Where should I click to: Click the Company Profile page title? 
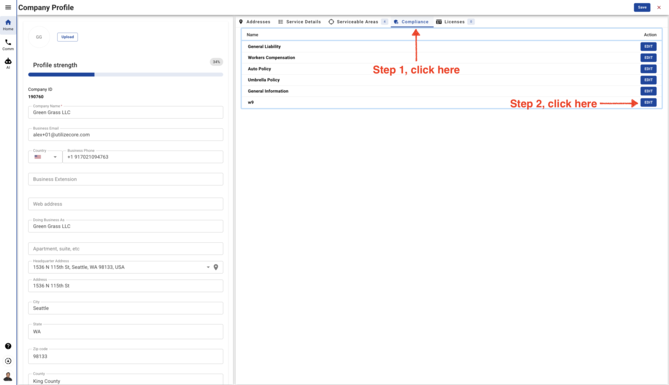coord(46,8)
